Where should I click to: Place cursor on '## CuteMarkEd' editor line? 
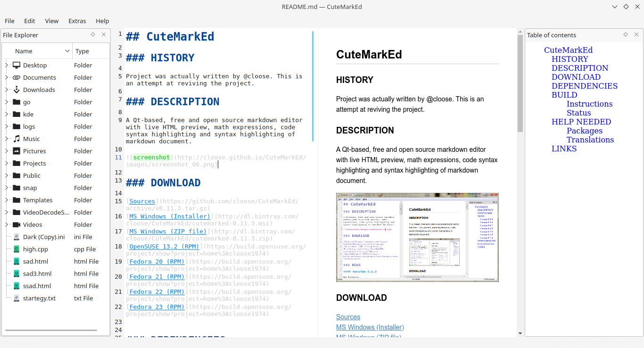pos(170,36)
